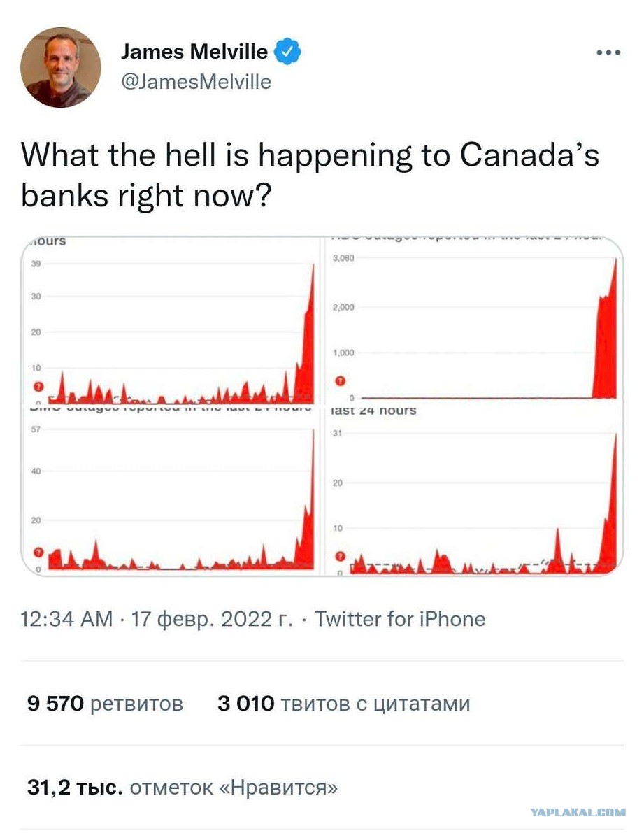View the 9 570 ретвитов list
This screenshot has height=833, width=644.
pyautogui.click(x=105, y=704)
